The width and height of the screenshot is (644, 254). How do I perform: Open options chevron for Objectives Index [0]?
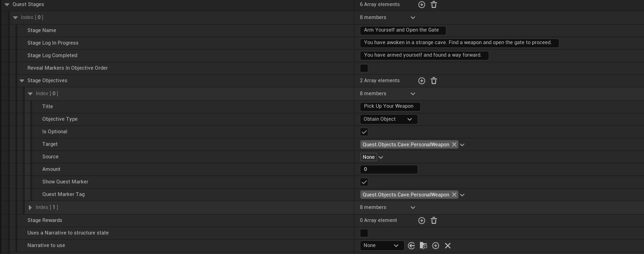pos(412,94)
